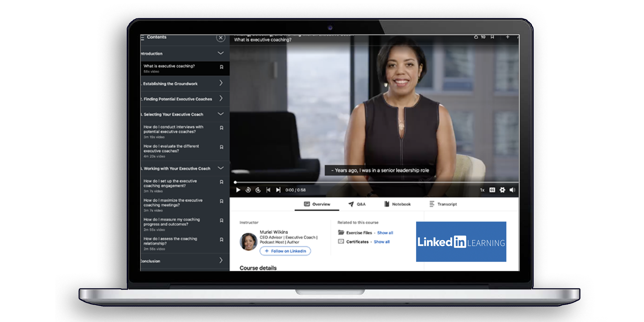
Task: Skip back 10 seconds in the video
Action: click(248, 190)
